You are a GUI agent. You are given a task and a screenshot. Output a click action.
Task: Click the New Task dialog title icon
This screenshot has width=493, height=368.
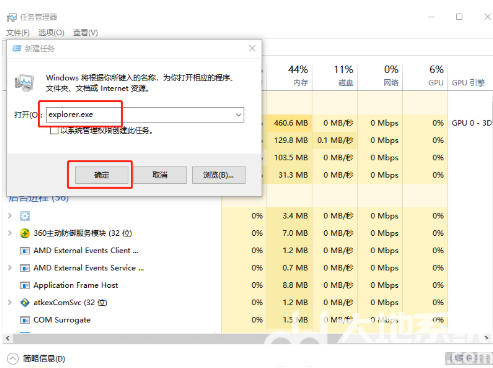pyautogui.click(x=17, y=49)
